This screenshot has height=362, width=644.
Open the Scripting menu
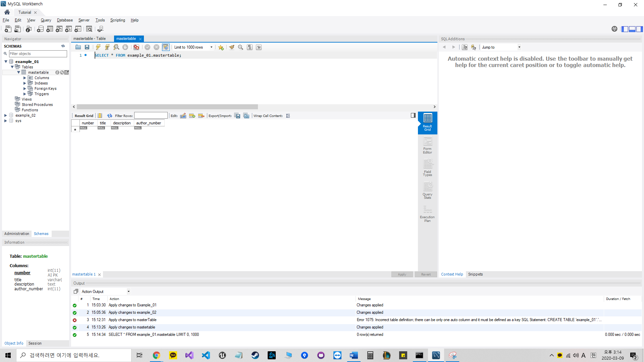click(x=117, y=20)
